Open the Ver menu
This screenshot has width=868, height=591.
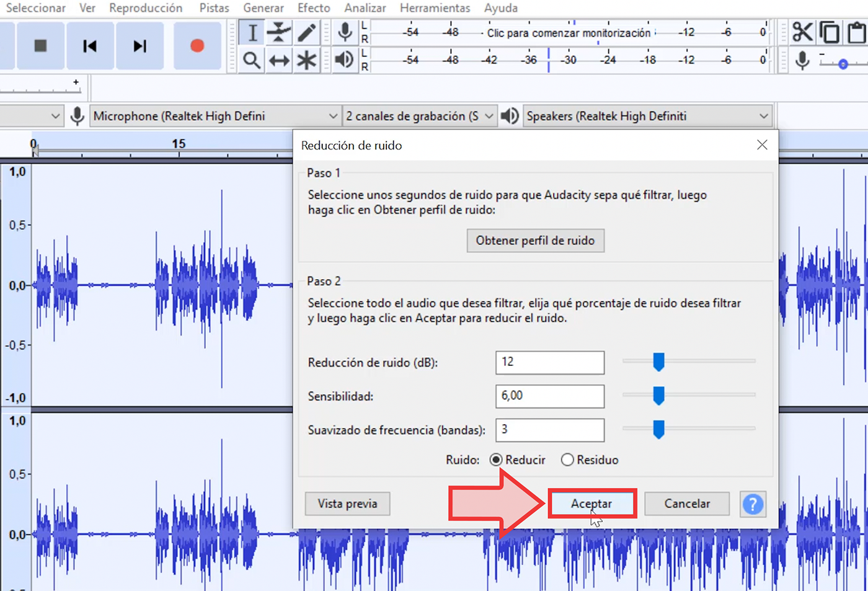pos(87,8)
